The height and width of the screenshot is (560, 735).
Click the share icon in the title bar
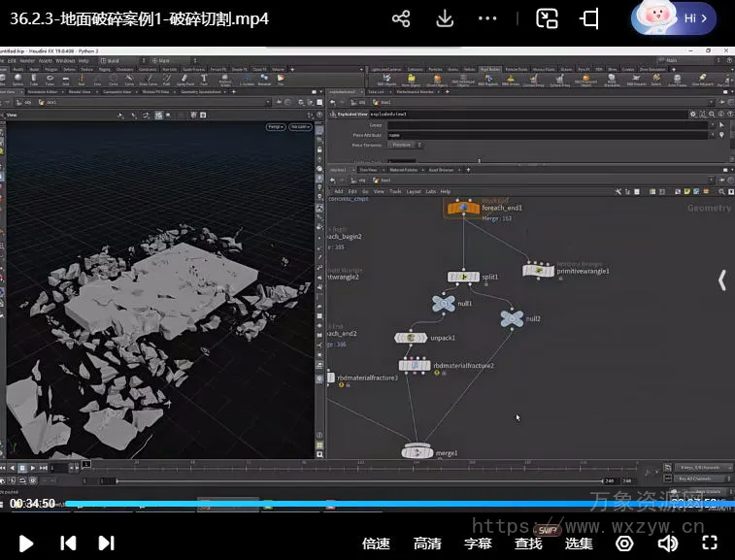click(401, 19)
